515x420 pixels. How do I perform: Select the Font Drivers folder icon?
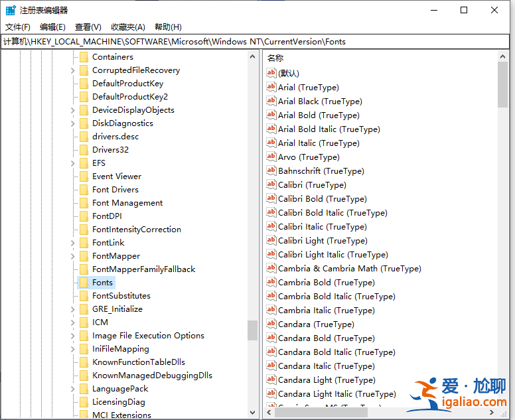point(84,190)
